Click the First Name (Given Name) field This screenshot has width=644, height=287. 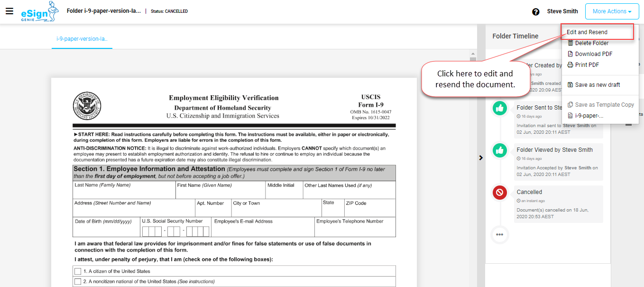tap(220, 190)
